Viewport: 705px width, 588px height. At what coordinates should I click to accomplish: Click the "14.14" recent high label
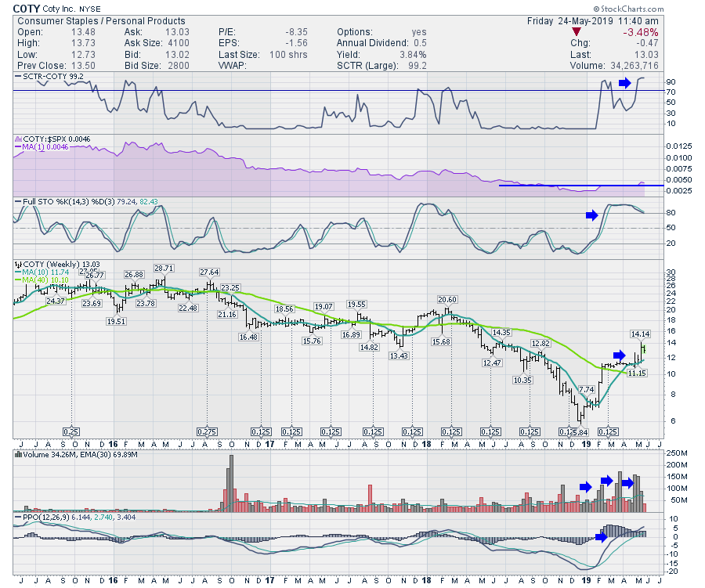click(x=640, y=334)
